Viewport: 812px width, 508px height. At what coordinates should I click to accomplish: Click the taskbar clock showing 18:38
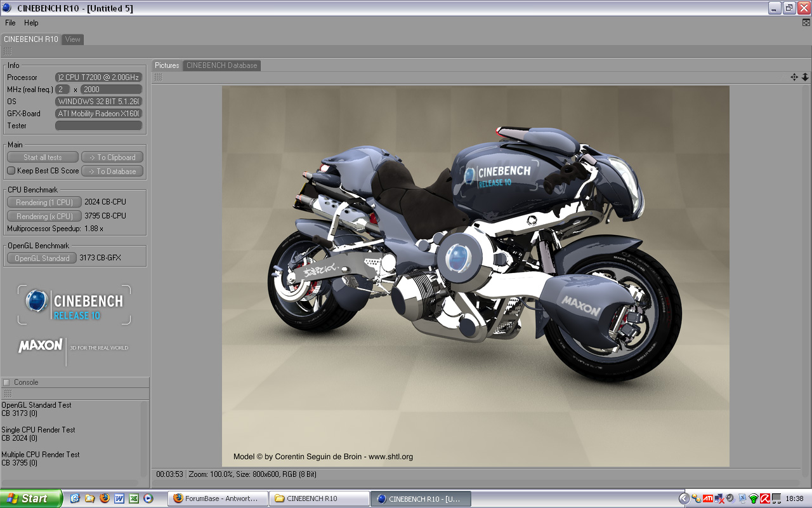[x=794, y=498]
